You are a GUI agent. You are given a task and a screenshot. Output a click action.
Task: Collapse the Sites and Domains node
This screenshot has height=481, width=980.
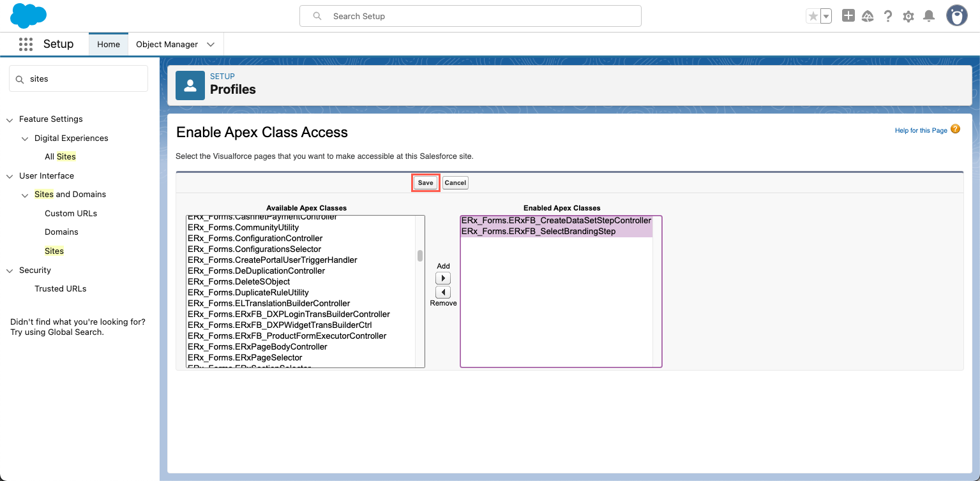[x=25, y=195]
